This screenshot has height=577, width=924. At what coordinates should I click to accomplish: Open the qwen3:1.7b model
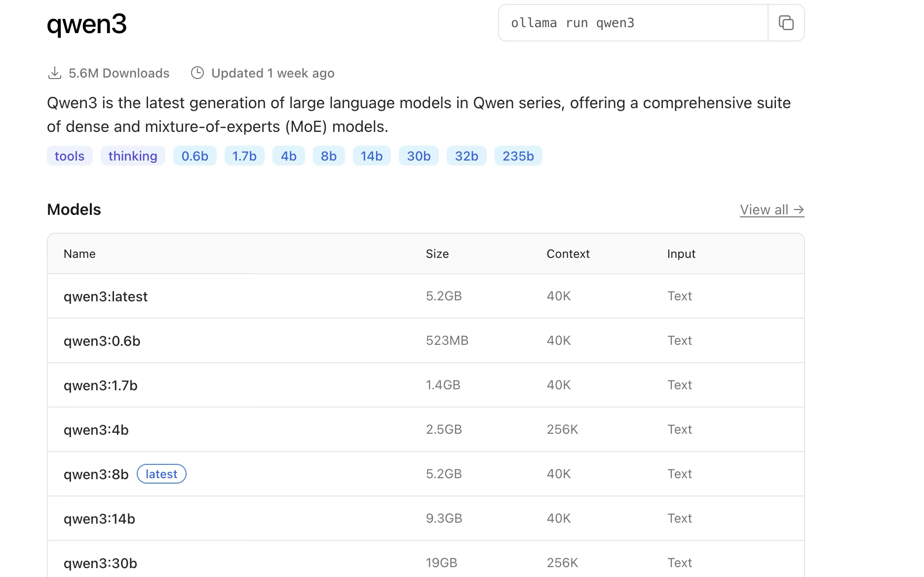click(x=101, y=385)
